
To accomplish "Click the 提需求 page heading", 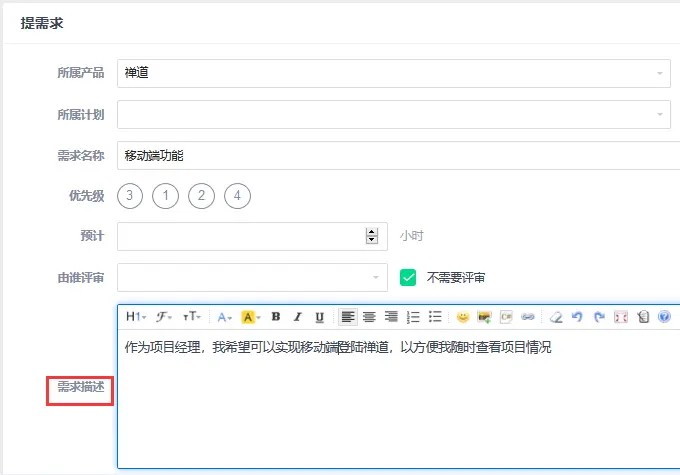I will point(42,23).
